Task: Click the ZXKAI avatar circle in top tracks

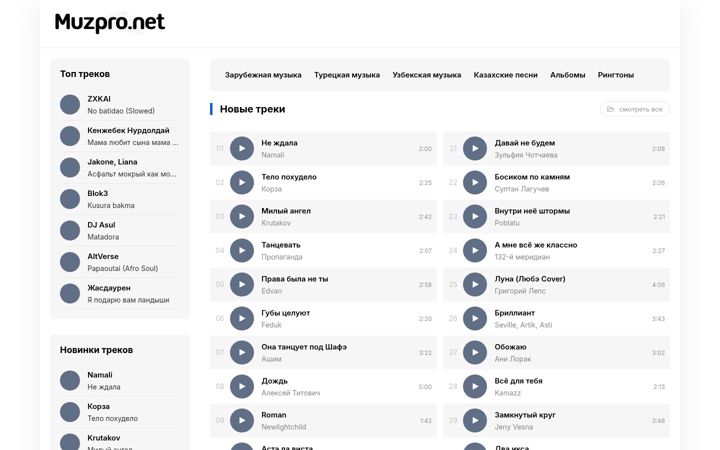Action: pos(70,104)
